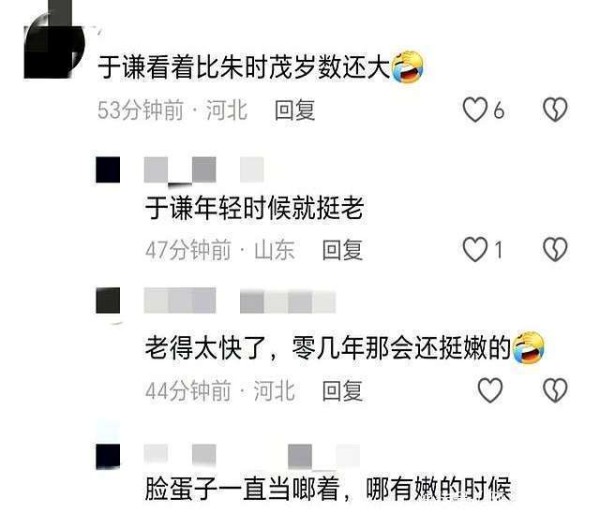Select reply text '脸蛋子一直当啷着'
This screenshot has height=513, width=600.
click(243, 488)
